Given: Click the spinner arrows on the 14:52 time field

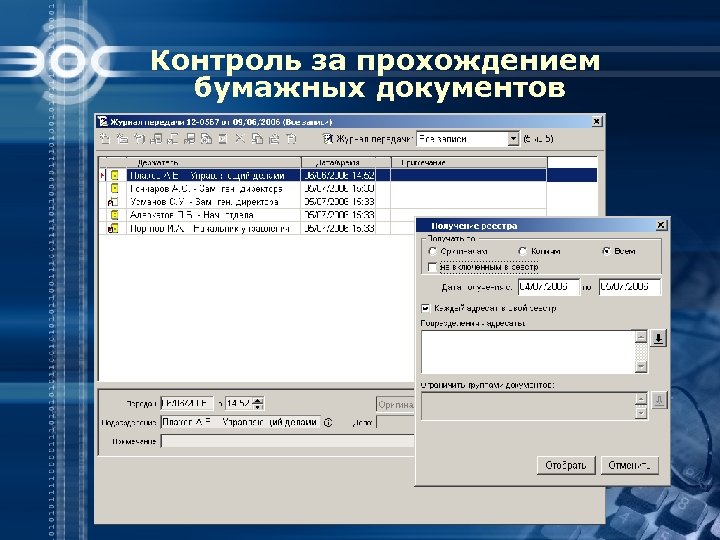Looking at the screenshot, I should tap(258, 404).
